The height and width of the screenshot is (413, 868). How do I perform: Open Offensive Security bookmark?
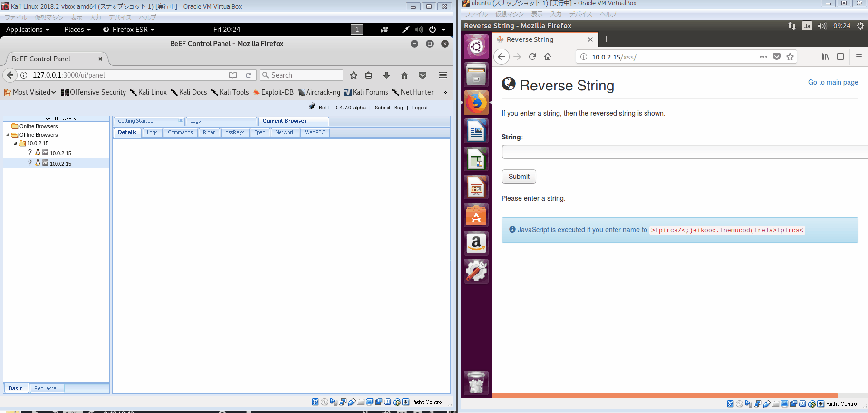pyautogui.click(x=94, y=92)
